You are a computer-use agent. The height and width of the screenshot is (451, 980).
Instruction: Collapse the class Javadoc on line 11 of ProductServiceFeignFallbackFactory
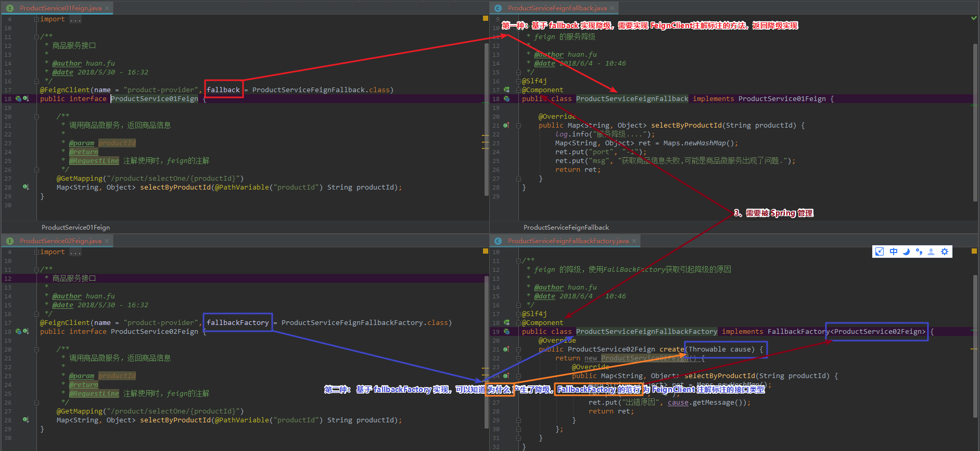click(x=518, y=261)
